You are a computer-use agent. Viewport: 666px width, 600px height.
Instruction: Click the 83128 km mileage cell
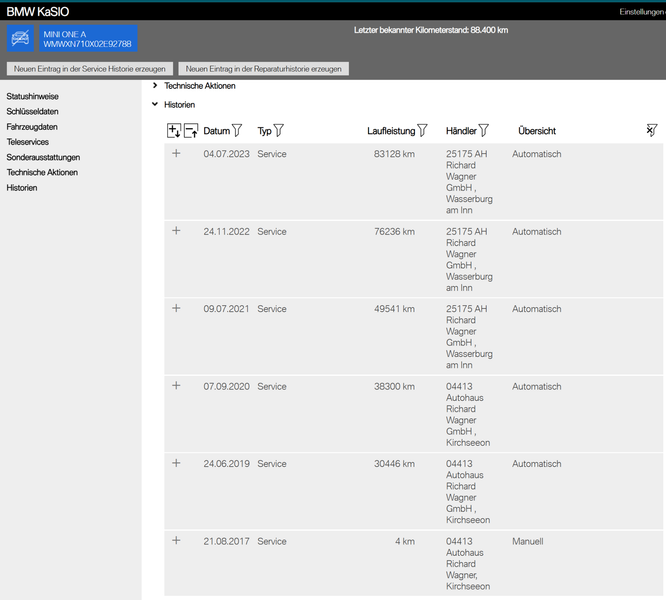tap(394, 154)
